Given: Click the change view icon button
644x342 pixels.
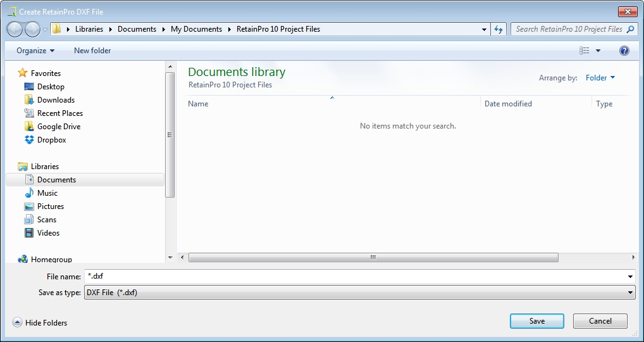Looking at the screenshot, I should coord(585,51).
